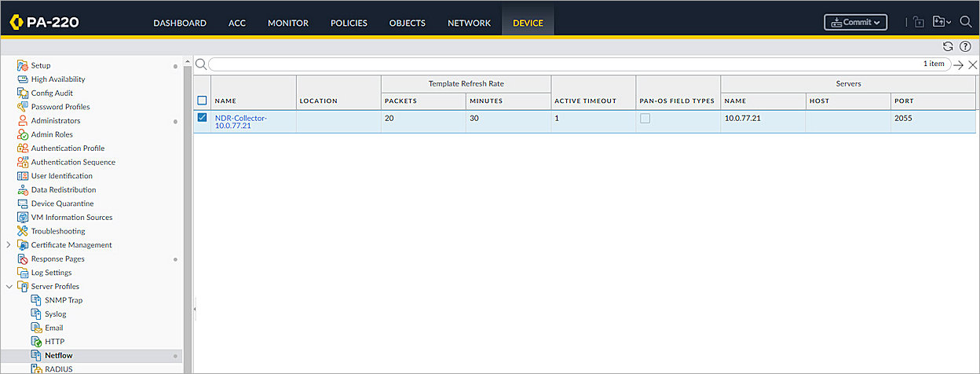
Task: Click the search magnifier in the header
Action: coord(965,22)
